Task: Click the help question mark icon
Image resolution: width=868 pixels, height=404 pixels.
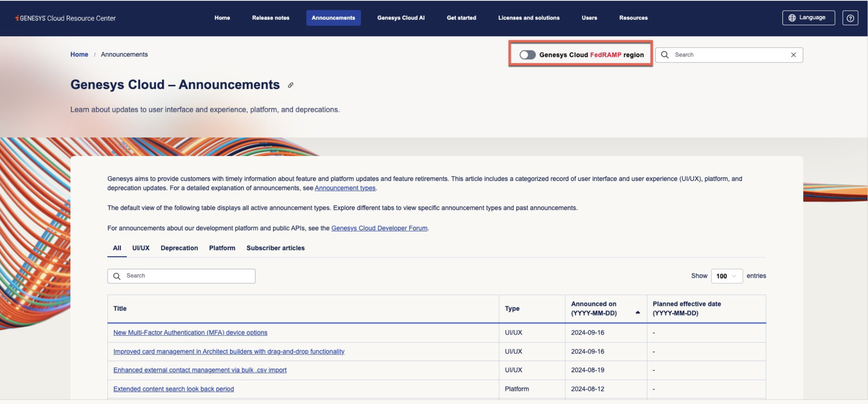Action: pyautogui.click(x=850, y=18)
